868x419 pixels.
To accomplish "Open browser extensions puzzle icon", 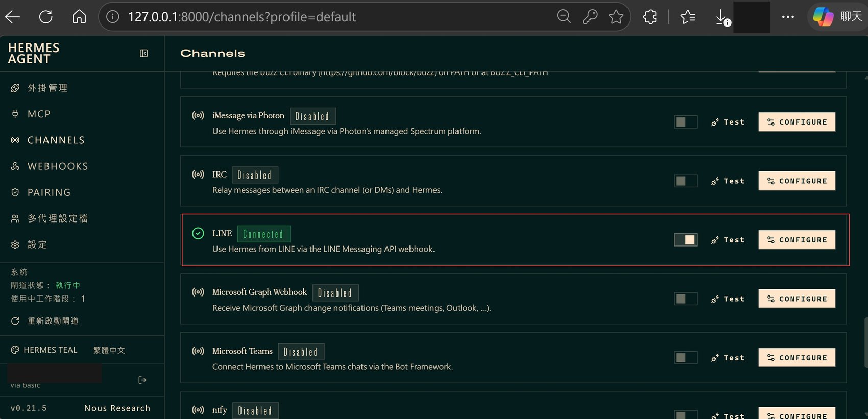I will pos(650,17).
